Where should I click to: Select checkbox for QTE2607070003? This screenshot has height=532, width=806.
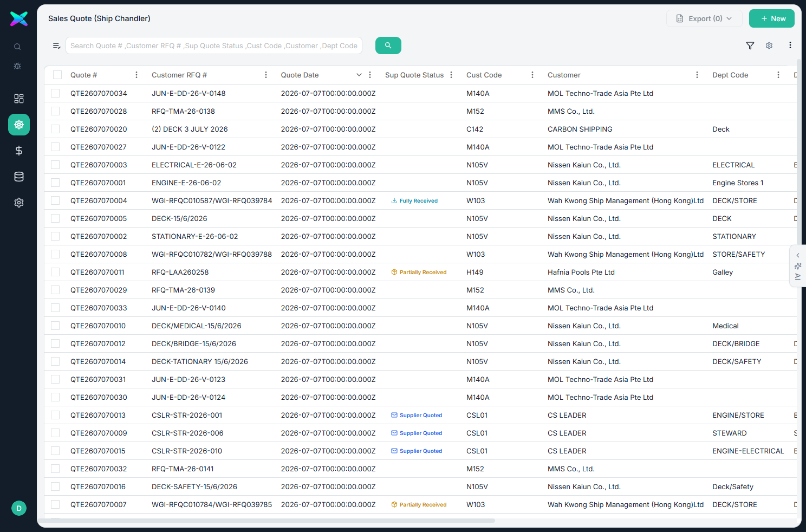55,165
